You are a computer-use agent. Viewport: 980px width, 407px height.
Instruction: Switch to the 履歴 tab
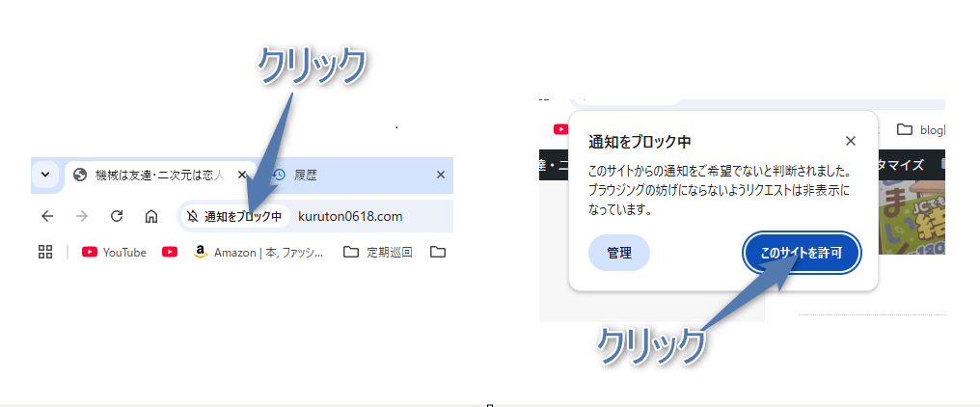306,175
